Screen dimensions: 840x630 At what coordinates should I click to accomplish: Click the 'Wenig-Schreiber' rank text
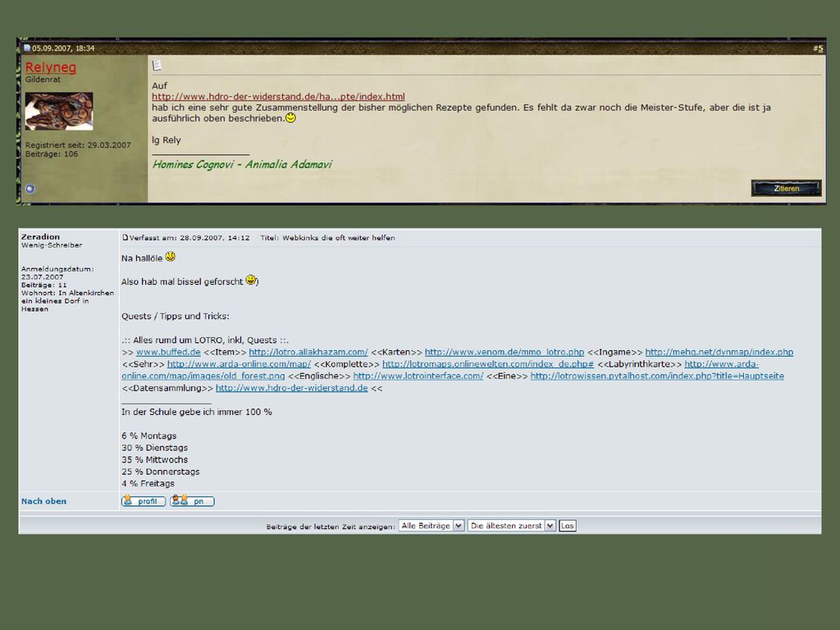[52, 245]
